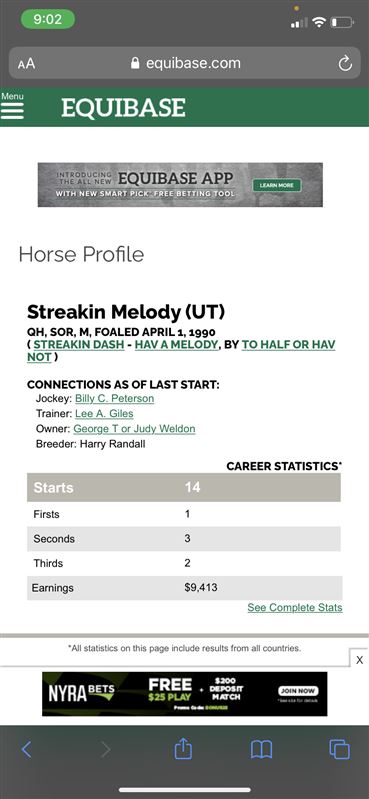This screenshot has width=369, height=799.
Task: View jockey Billy C. Peterson profile
Action: (x=114, y=398)
